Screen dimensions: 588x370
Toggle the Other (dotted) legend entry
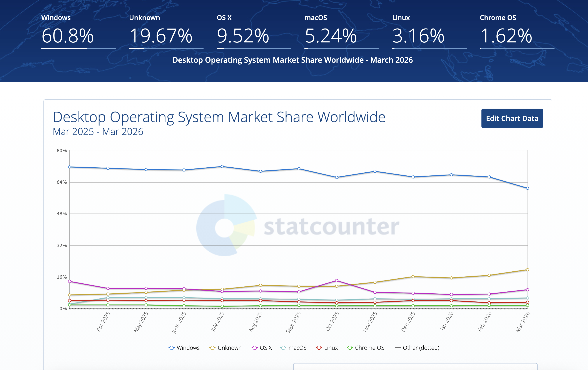(x=417, y=348)
